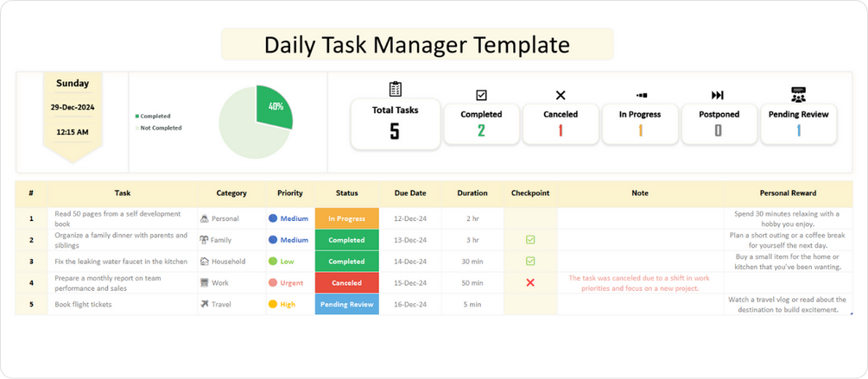Click the skip-forward icon above Postponed card
Screen dimensions: 868x379
pyautogui.click(x=718, y=95)
